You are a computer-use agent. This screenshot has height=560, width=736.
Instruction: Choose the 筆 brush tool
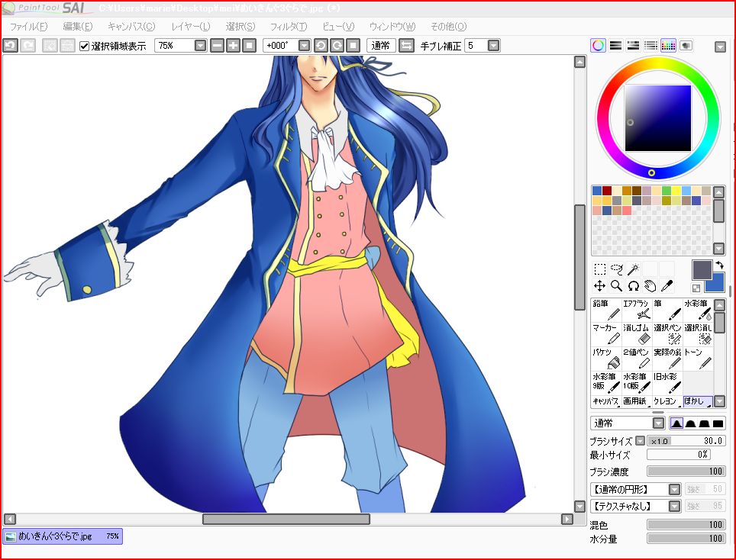click(x=667, y=310)
